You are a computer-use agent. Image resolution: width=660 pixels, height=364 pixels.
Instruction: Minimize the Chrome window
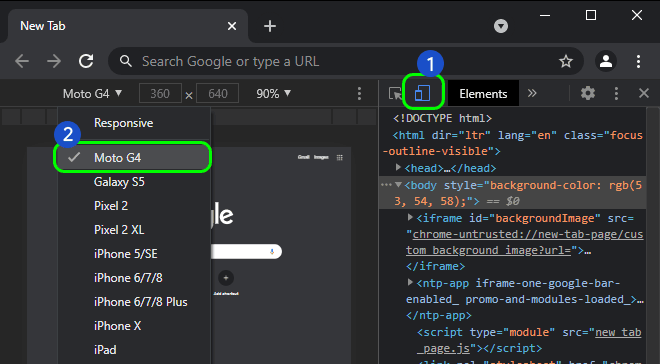(x=545, y=16)
